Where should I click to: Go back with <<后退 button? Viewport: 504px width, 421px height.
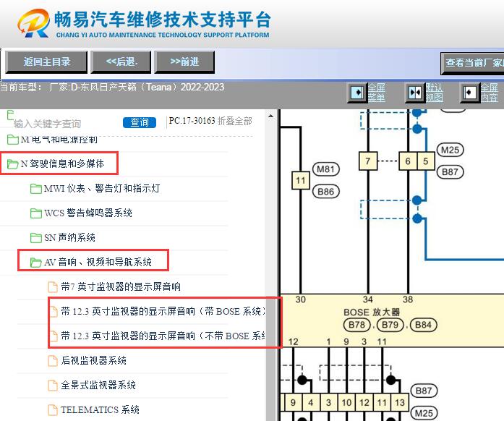[121, 61]
